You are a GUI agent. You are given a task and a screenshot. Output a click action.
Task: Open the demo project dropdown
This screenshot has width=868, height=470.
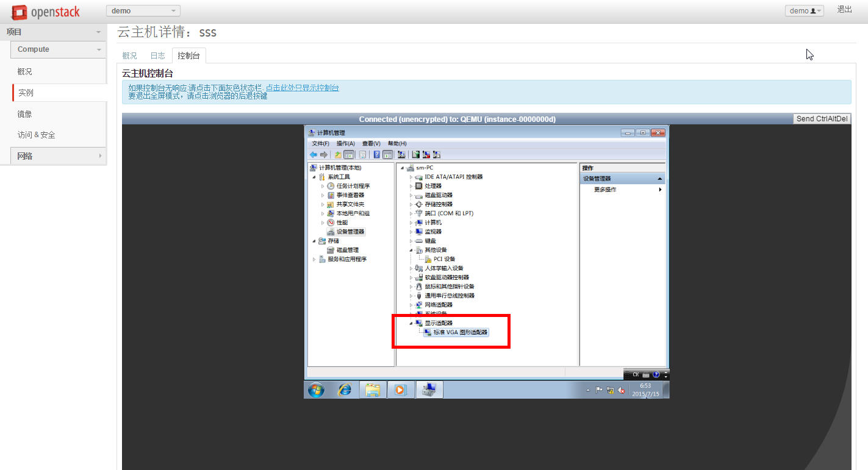click(143, 10)
